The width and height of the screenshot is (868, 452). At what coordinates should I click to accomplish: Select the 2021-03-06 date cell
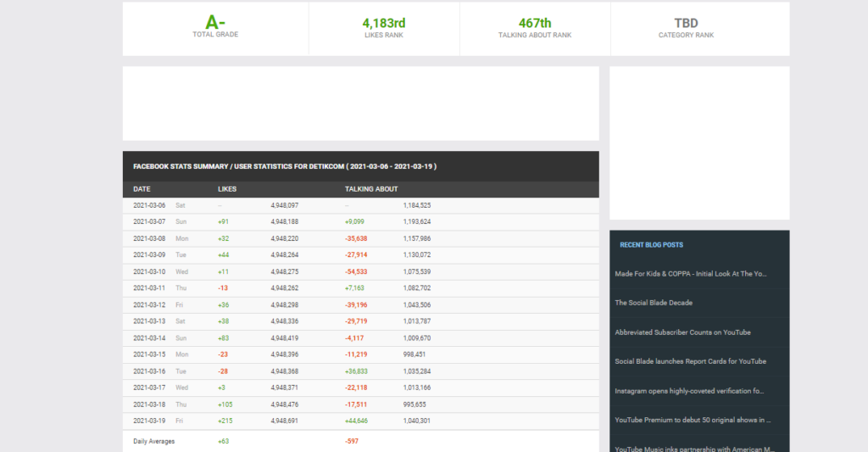[149, 205]
